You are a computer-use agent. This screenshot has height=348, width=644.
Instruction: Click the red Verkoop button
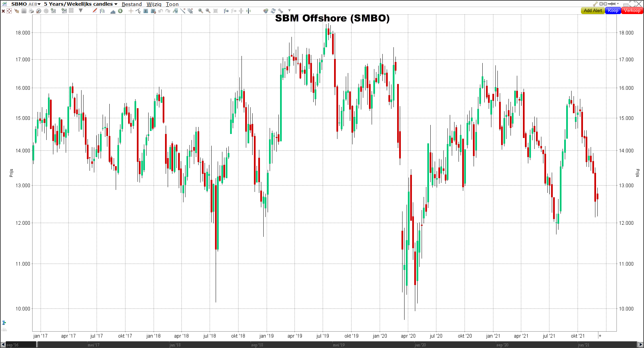(x=632, y=10)
